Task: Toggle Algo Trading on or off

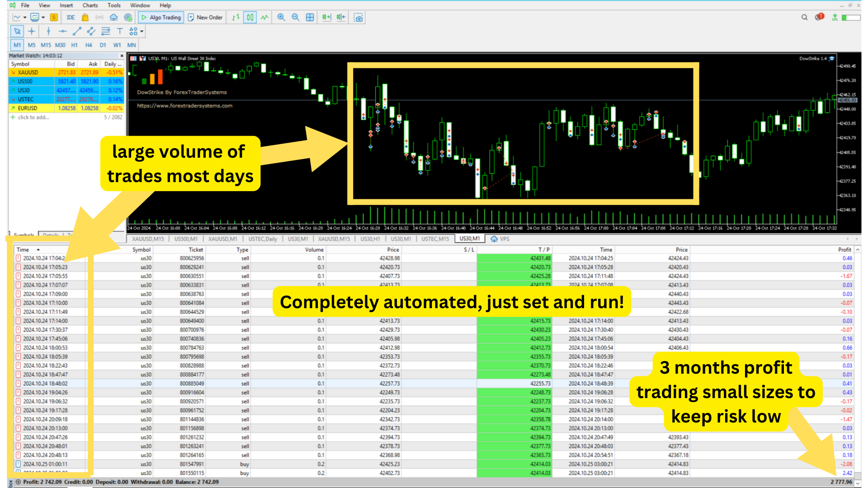Action: tap(161, 17)
